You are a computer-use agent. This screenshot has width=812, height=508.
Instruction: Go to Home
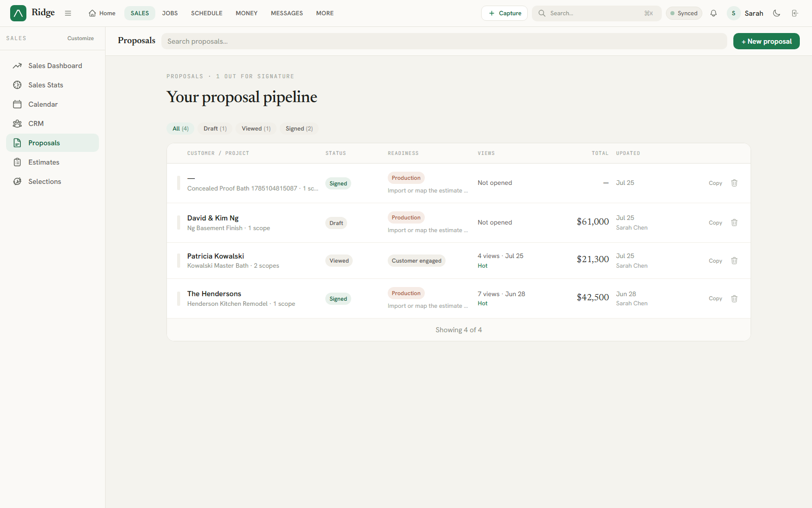102,13
